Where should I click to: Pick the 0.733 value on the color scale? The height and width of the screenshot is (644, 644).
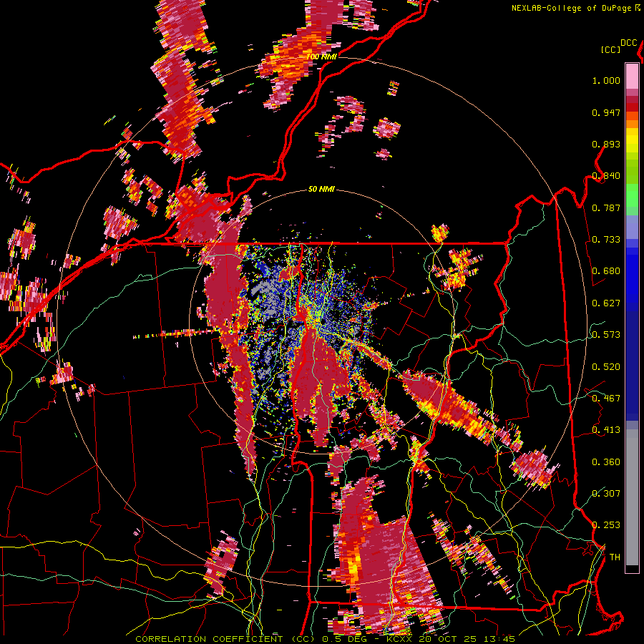point(606,240)
